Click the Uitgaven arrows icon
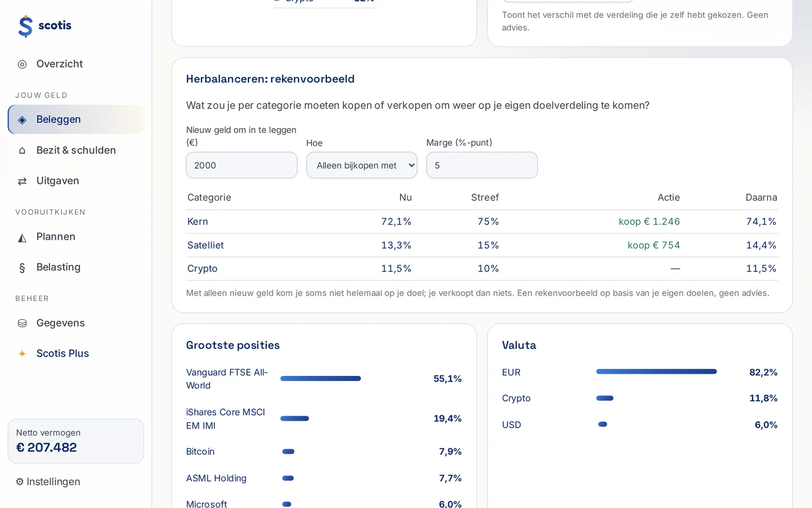The height and width of the screenshot is (508, 812). coord(22,181)
